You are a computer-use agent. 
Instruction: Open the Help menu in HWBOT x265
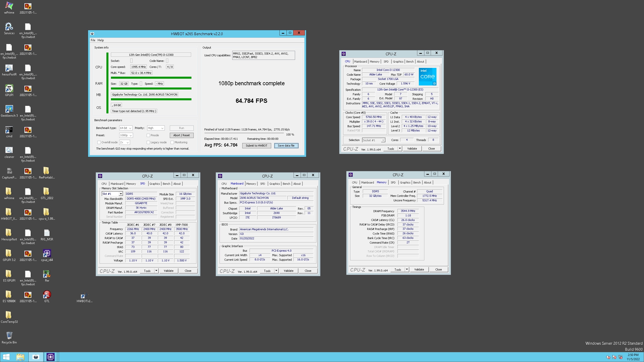(101, 40)
